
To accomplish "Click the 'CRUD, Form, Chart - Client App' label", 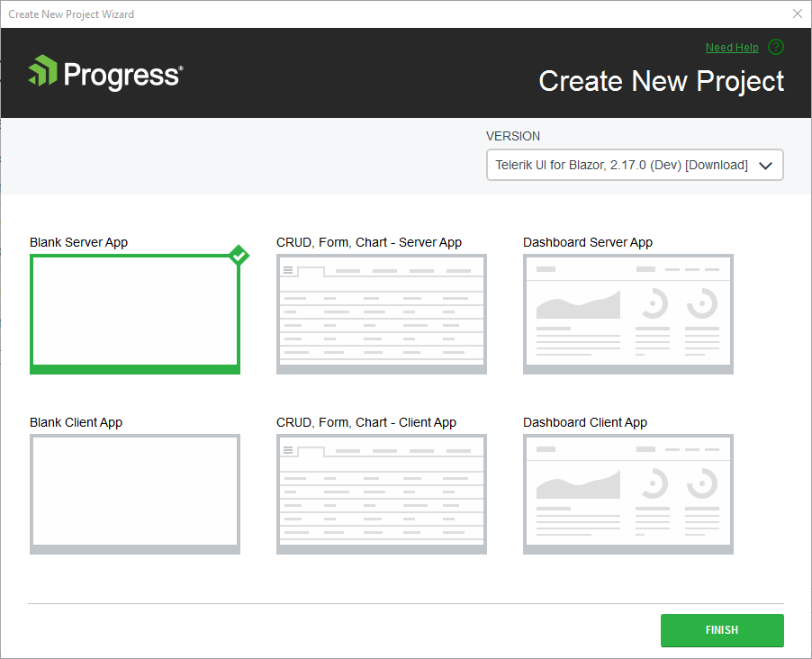I will tap(366, 423).
